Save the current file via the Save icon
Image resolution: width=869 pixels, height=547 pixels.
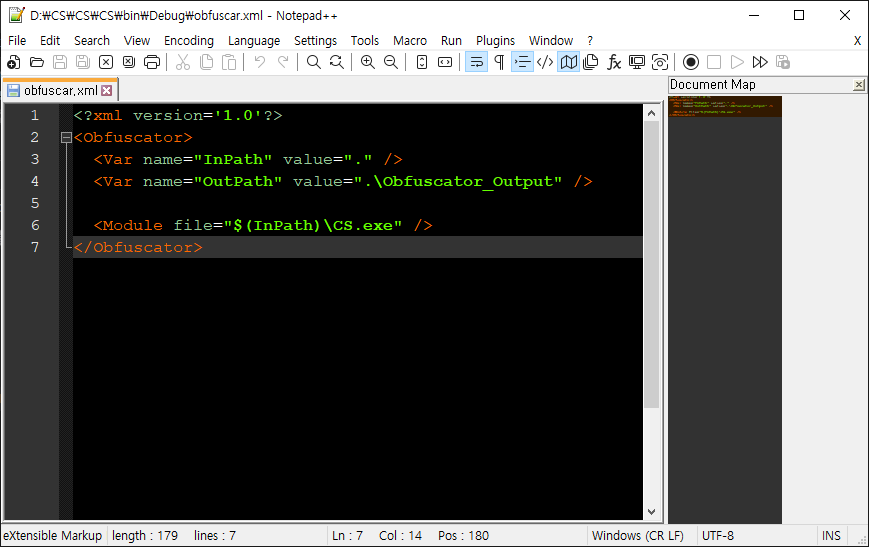click(x=60, y=62)
